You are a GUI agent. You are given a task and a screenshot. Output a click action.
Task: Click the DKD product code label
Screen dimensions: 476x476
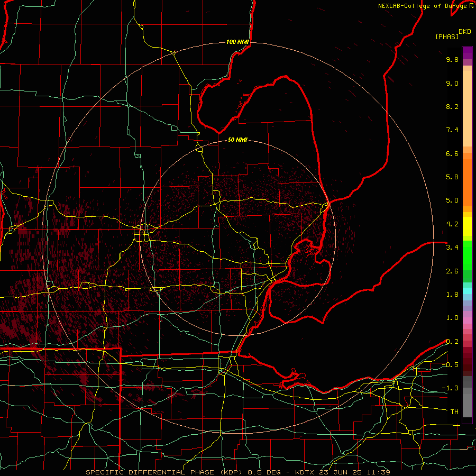coord(465,32)
